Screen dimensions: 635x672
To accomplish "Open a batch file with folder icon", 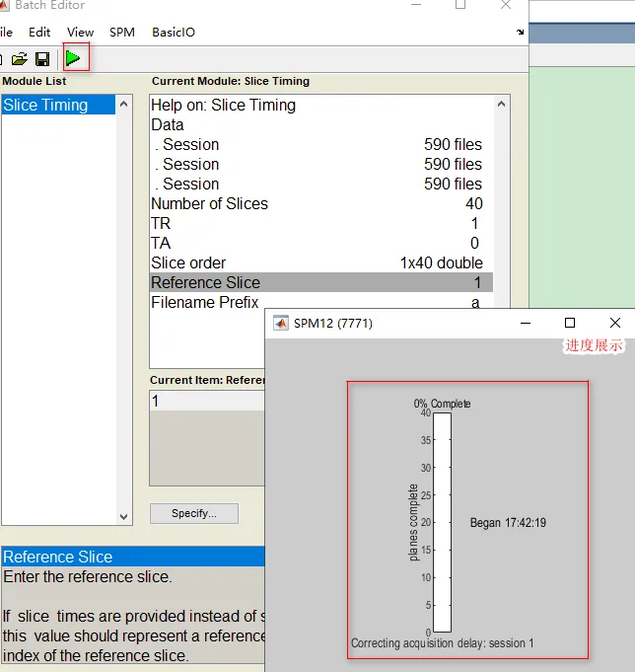I will point(20,59).
